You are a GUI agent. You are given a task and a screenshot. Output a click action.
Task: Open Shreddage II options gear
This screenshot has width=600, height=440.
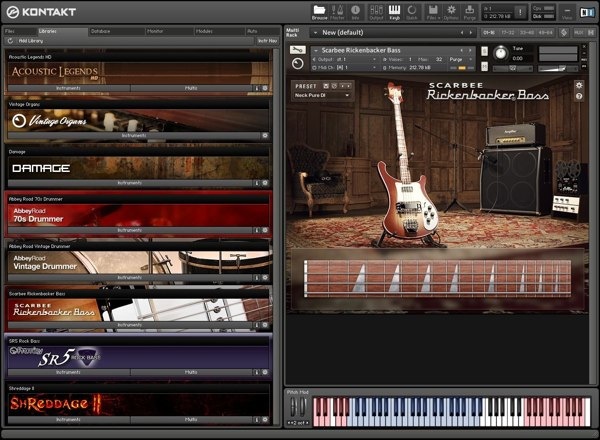265,420
